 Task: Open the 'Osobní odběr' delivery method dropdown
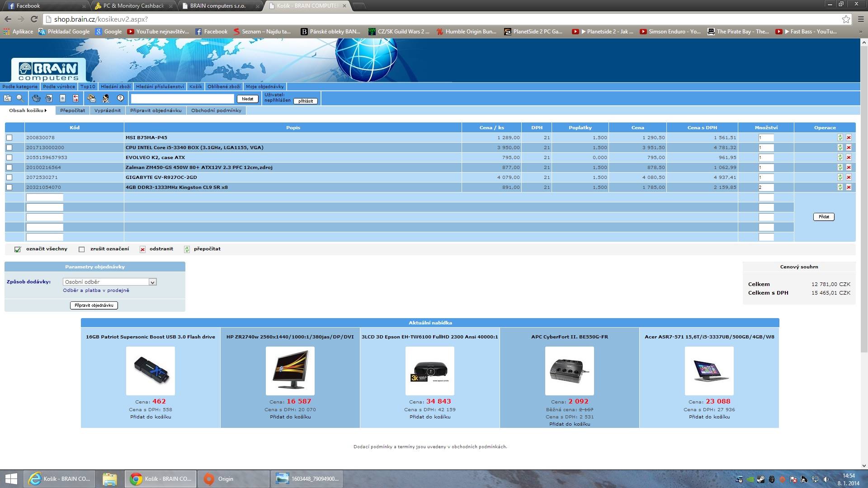pos(110,282)
